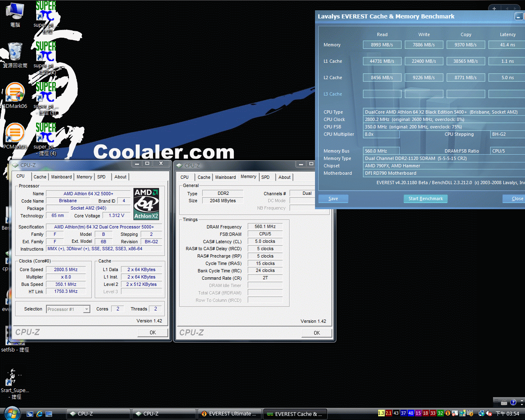Viewport: 525px width, 420px height.
Task: Click the orange EVEREST info tray icon
Action: tap(448, 413)
